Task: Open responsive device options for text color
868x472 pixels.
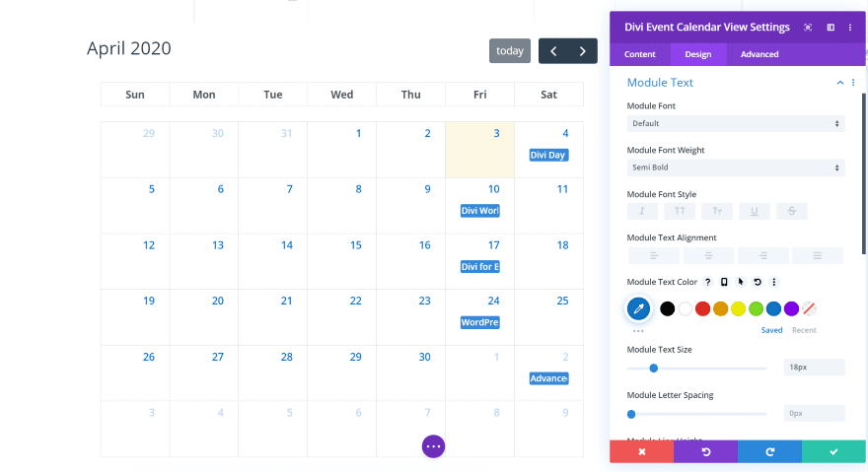Action: pyautogui.click(x=724, y=282)
